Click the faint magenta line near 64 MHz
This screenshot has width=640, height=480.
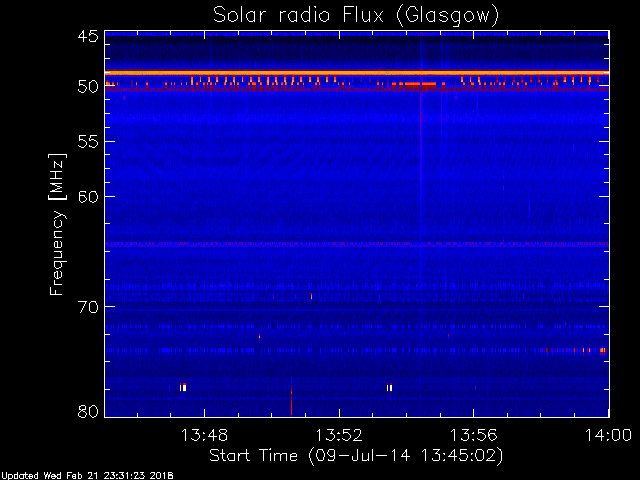click(x=357, y=244)
